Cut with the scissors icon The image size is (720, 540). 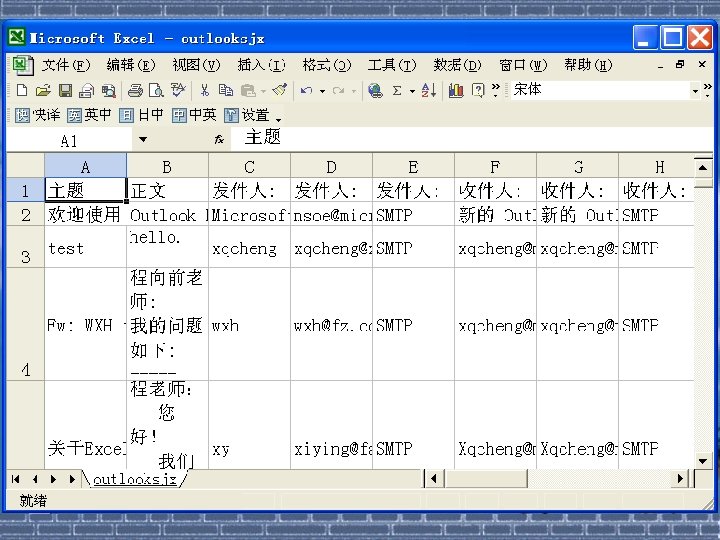click(x=204, y=90)
